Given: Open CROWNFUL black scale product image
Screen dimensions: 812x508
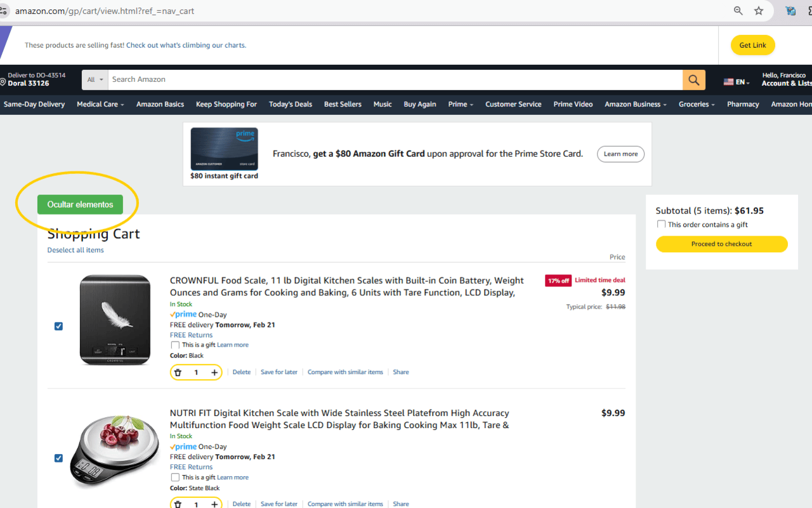Looking at the screenshot, I should 115,320.
